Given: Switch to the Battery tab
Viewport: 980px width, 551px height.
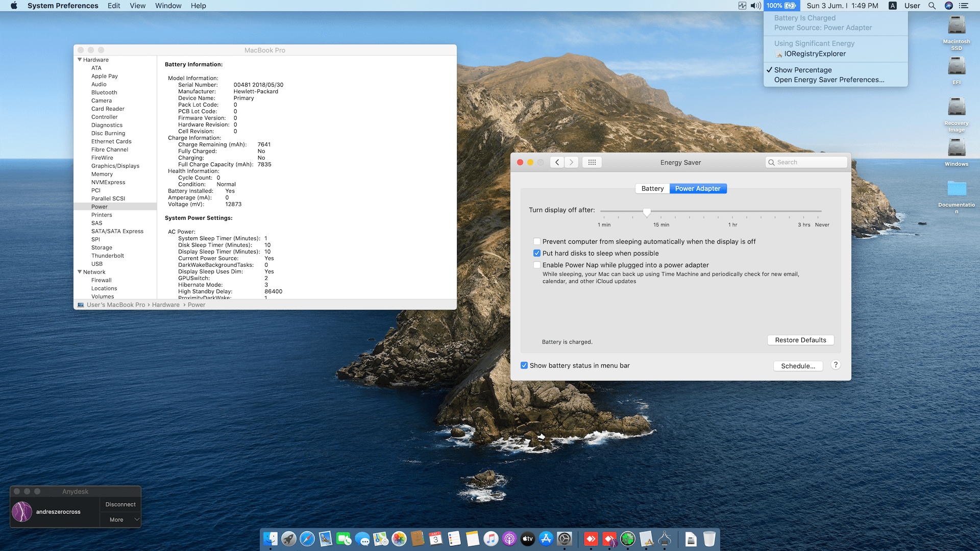Looking at the screenshot, I should (652, 188).
